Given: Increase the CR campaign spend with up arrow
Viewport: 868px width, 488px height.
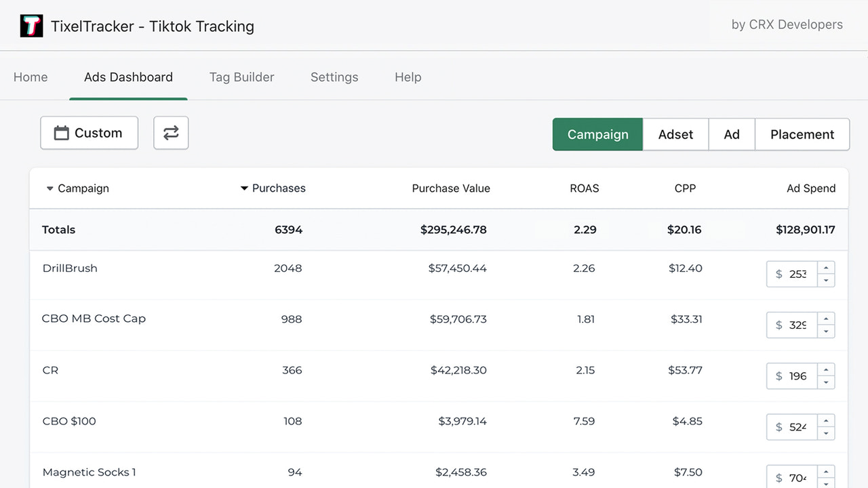Looking at the screenshot, I should (826, 370).
